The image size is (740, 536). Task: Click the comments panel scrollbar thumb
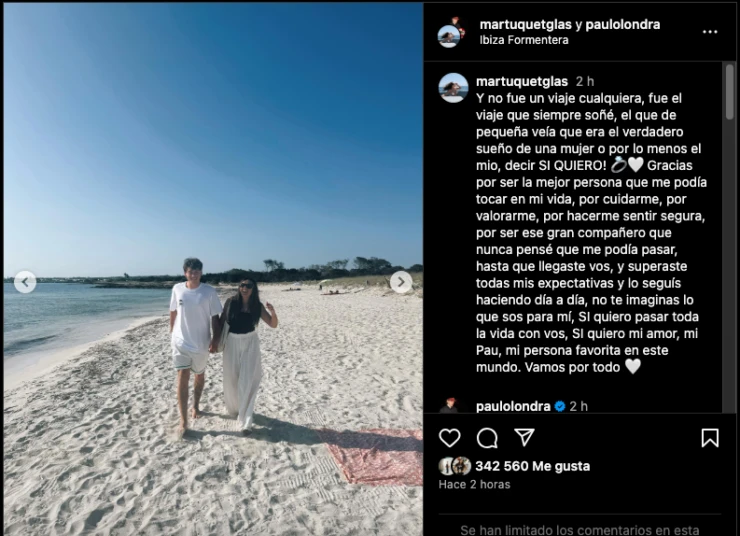pos(730,92)
